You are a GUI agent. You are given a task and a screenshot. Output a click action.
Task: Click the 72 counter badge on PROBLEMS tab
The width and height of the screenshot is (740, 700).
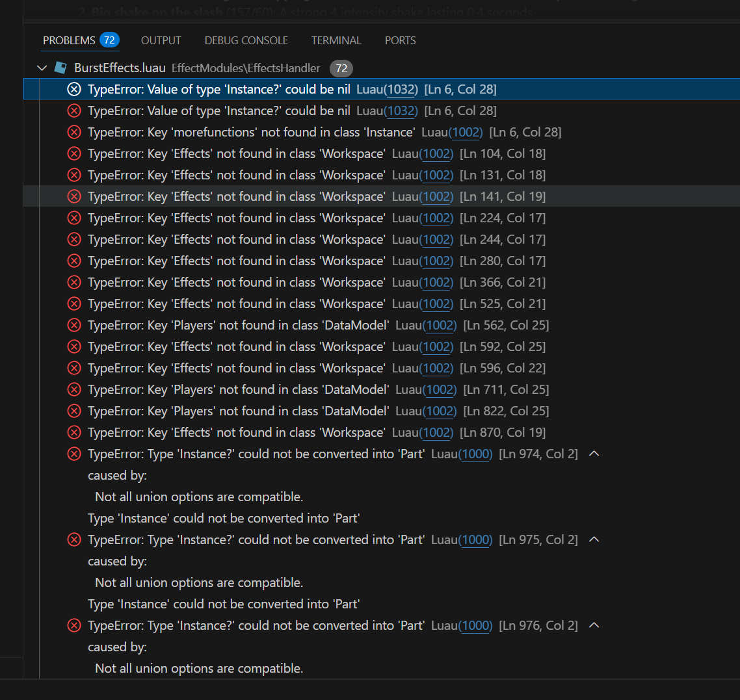point(109,40)
